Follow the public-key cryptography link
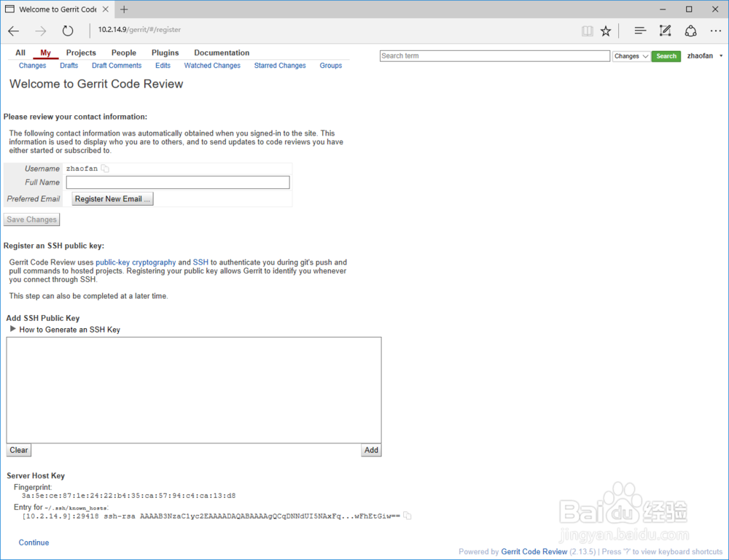 tap(136, 262)
